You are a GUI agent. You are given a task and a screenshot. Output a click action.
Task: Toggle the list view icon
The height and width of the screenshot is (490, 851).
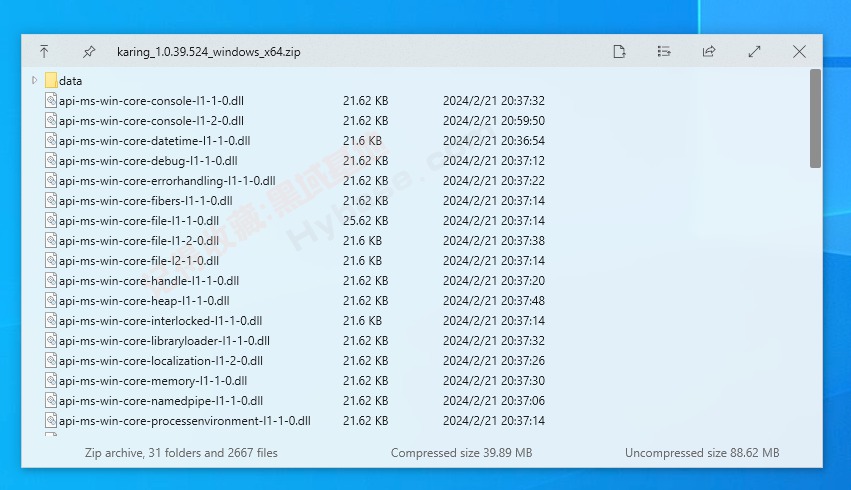pos(664,52)
